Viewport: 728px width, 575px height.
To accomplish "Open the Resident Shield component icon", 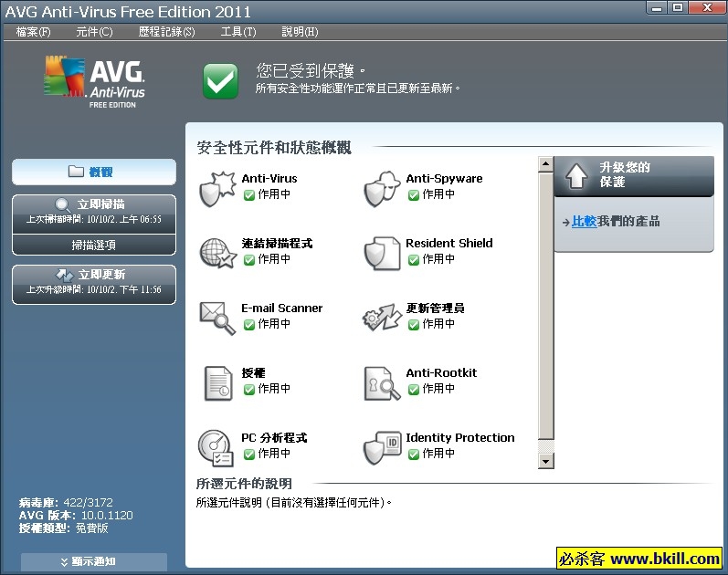I will coord(382,253).
